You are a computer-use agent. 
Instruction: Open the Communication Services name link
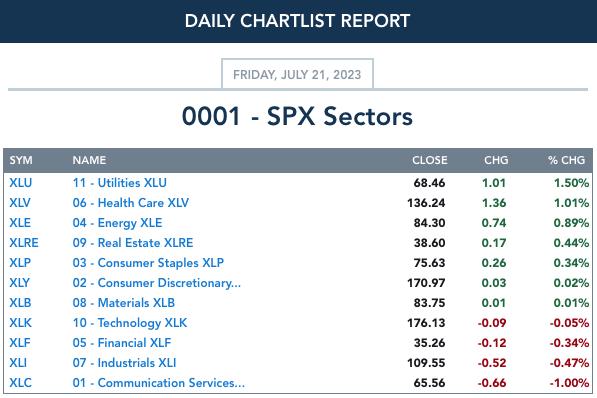pos(159,383)
